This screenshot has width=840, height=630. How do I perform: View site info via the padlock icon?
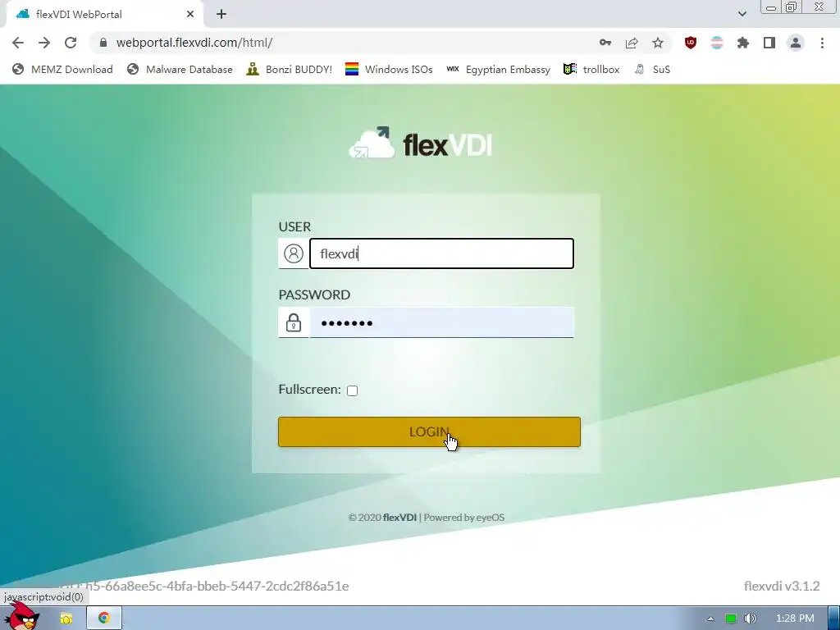tap(103, 43)
